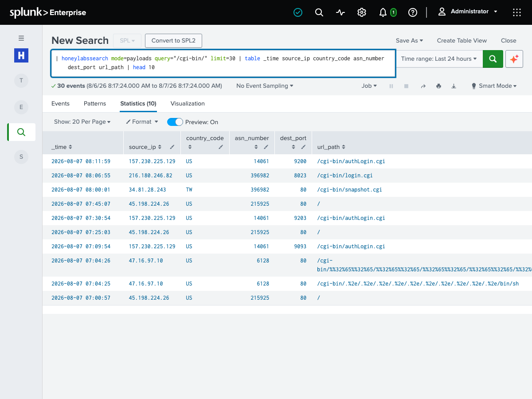Image resolution: width=532 pixels, height=399 pixels.
Task: Open the AI assistant sparkle button
Action: (514, 59)
